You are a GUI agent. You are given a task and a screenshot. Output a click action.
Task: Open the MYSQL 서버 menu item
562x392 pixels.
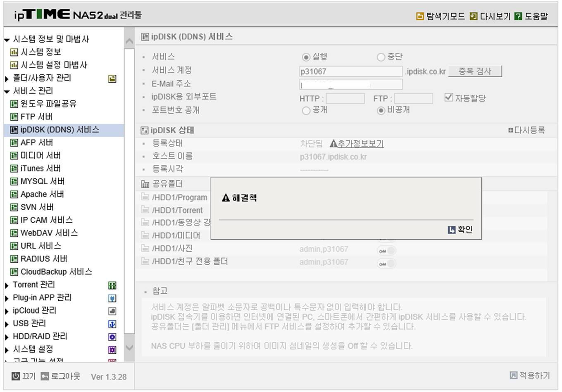(x=43, y=181)
